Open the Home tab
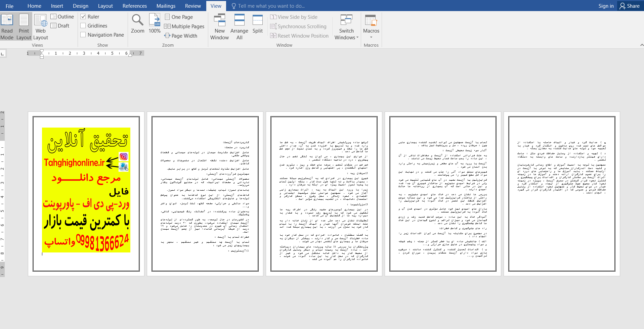Image resolution: width=644 pixels, height=329 pixels. pyautogui.click(x=34, y=6)
